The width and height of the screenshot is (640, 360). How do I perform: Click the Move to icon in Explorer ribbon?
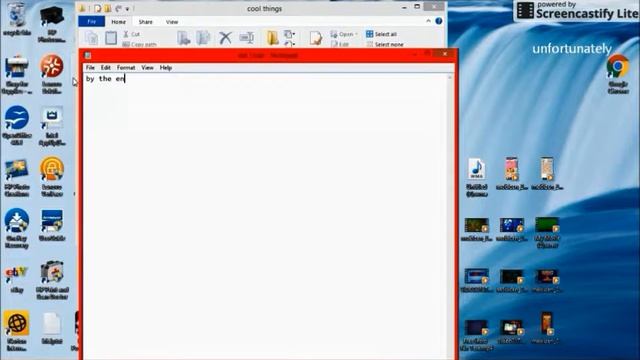click(x=184, y=38)
